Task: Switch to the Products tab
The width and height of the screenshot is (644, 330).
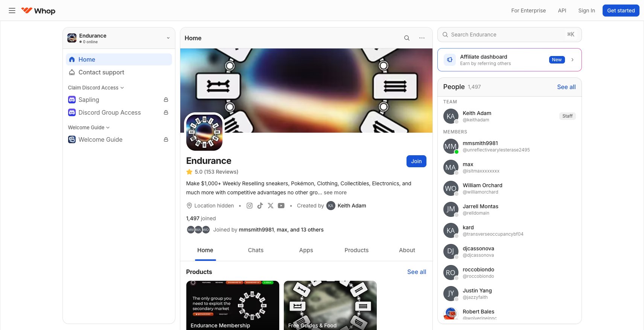Action: click(x=356, y=250)
